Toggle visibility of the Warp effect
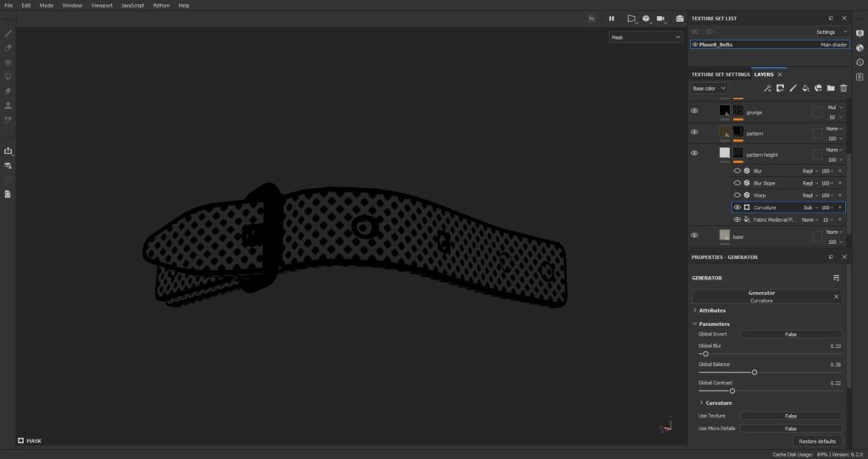Viewport: 868px width, 459px height. pos(737,196)
